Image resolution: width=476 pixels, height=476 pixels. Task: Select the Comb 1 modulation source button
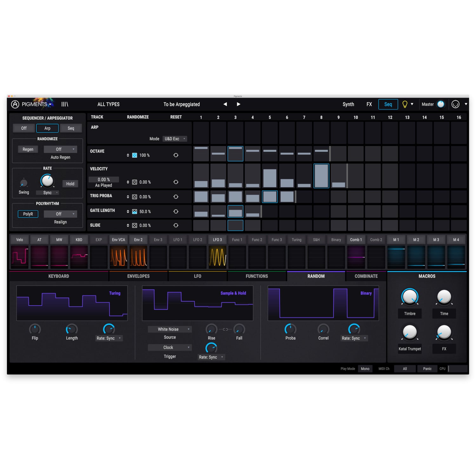pyautogui.click(x=356, y=240)
